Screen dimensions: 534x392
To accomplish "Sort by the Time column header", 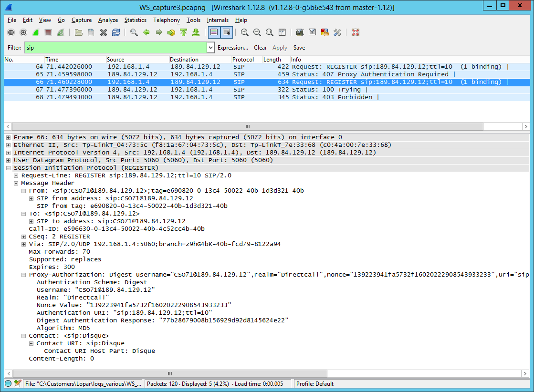I will click(75, 60).
